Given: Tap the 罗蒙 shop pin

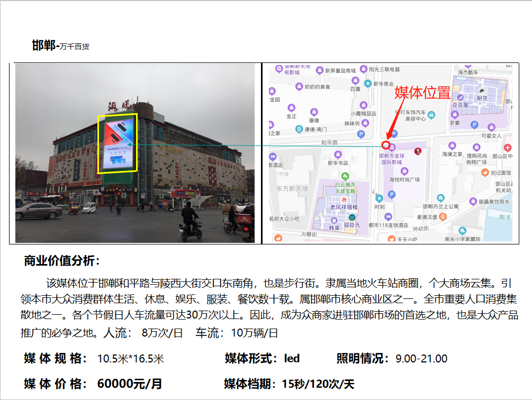Looking at the screenshot, I should [455, 115].
